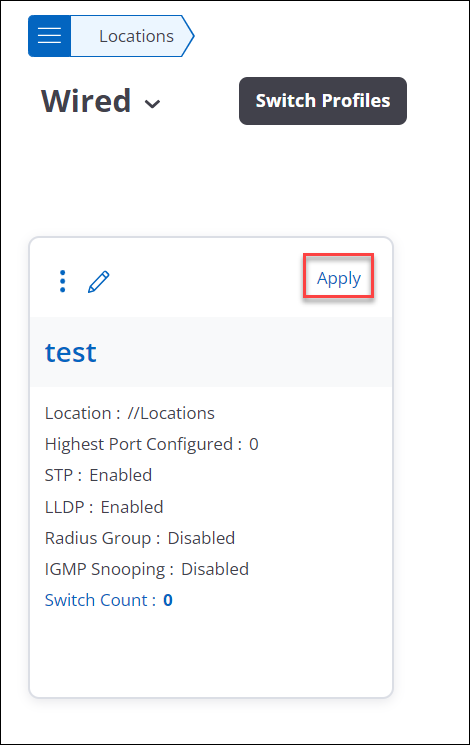The height and width of the screenshot is (745, 470).
Task: Click the LLDP Enabled status line
Action: [104, 507]
